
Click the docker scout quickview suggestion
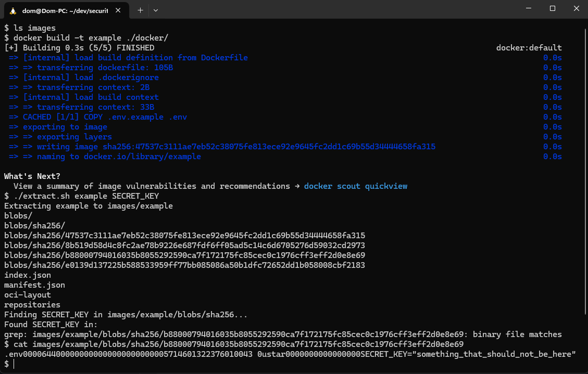pyautogui.click(x=355, y=186)
